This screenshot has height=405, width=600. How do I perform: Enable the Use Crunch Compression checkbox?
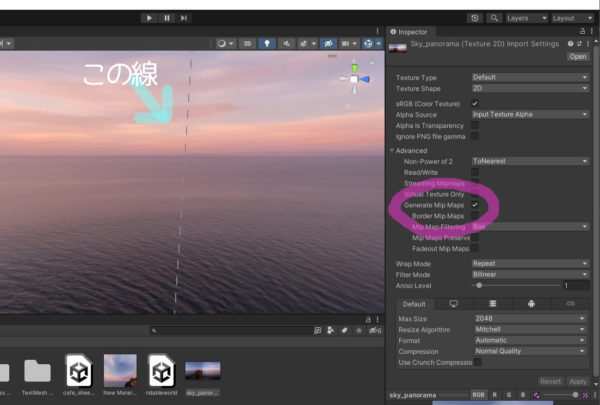(x=475, y=362)
